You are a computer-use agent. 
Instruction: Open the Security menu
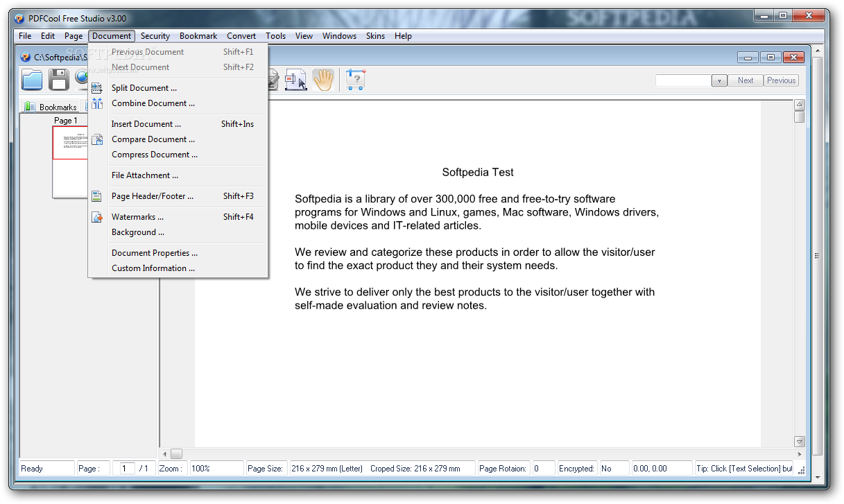pyautogui.click(x=155, y=36)
